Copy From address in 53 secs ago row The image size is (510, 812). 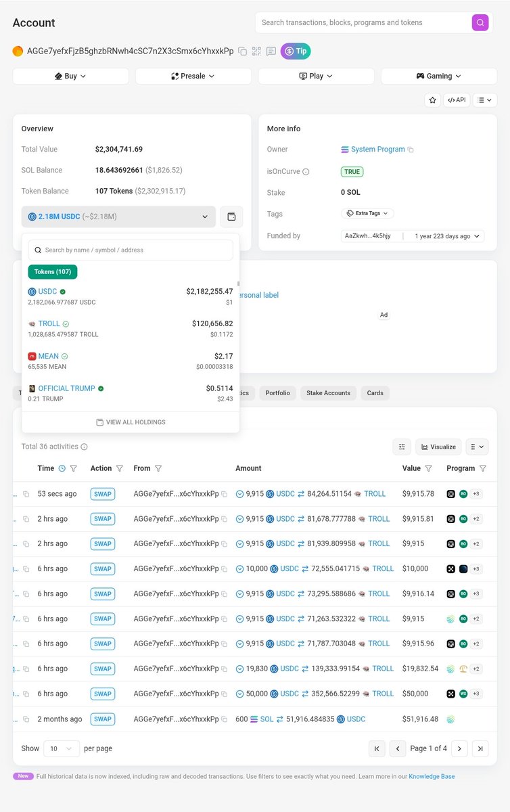(x=225, y=494)
